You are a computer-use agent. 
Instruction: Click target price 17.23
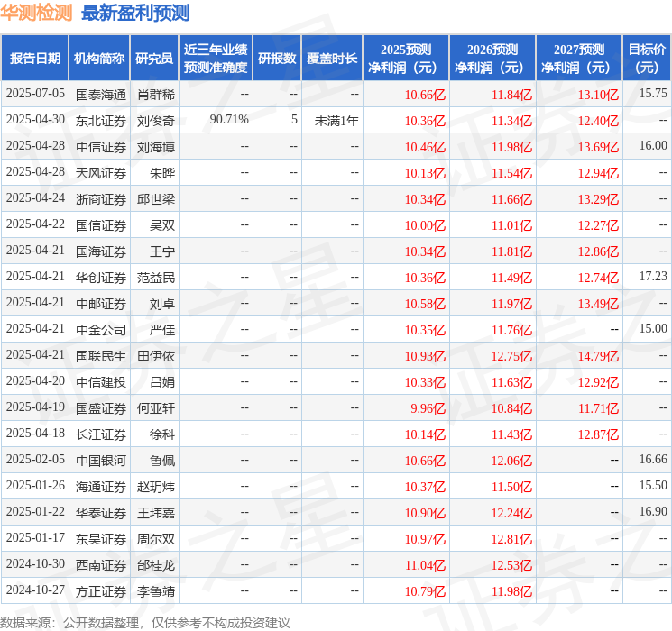pyautogui.click(x=653, y=277)
